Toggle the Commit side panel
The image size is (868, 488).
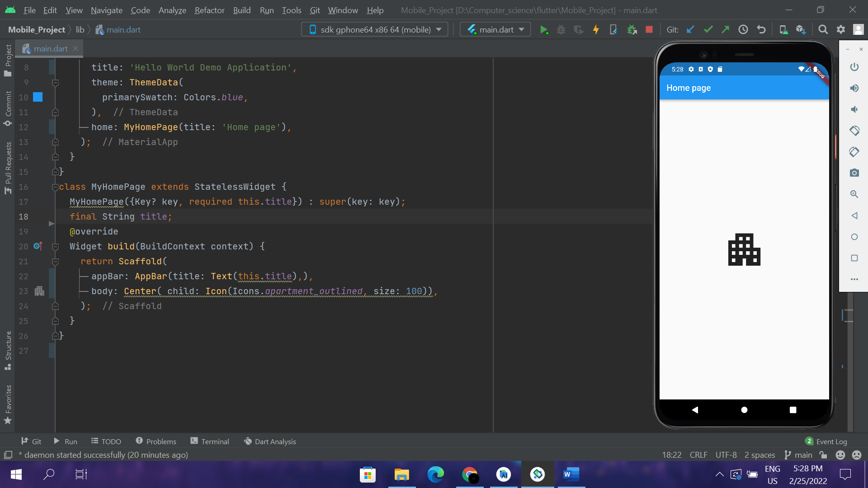point(8,109)
